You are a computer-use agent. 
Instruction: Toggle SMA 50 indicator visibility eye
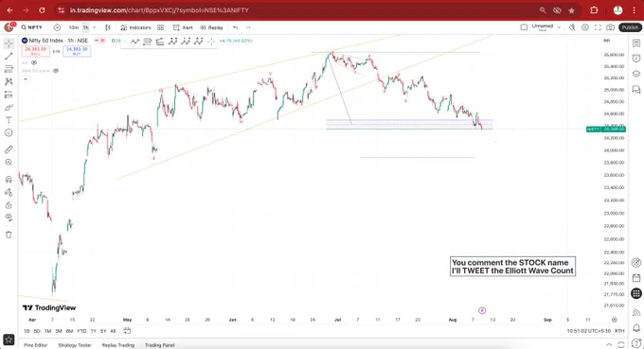[56, 71]
